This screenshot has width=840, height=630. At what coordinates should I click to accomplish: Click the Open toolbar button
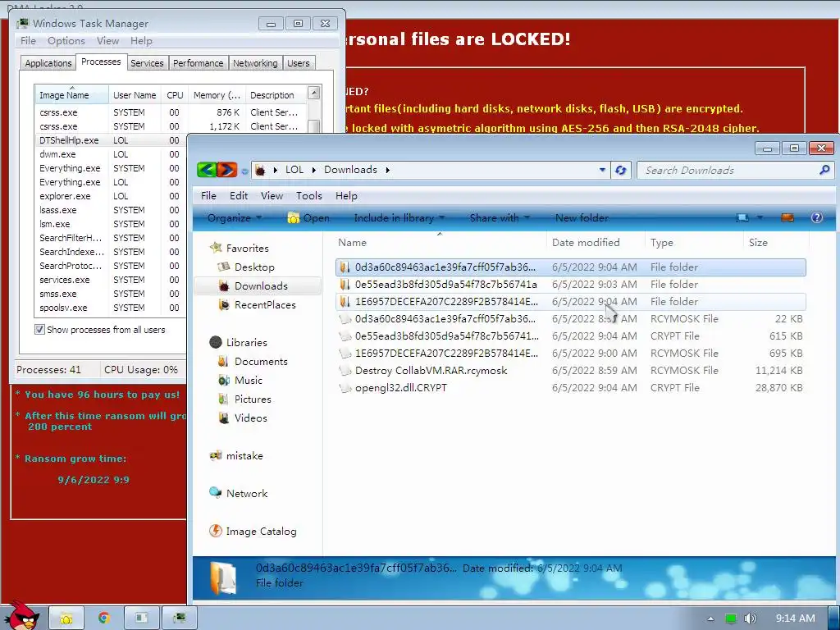308,218
